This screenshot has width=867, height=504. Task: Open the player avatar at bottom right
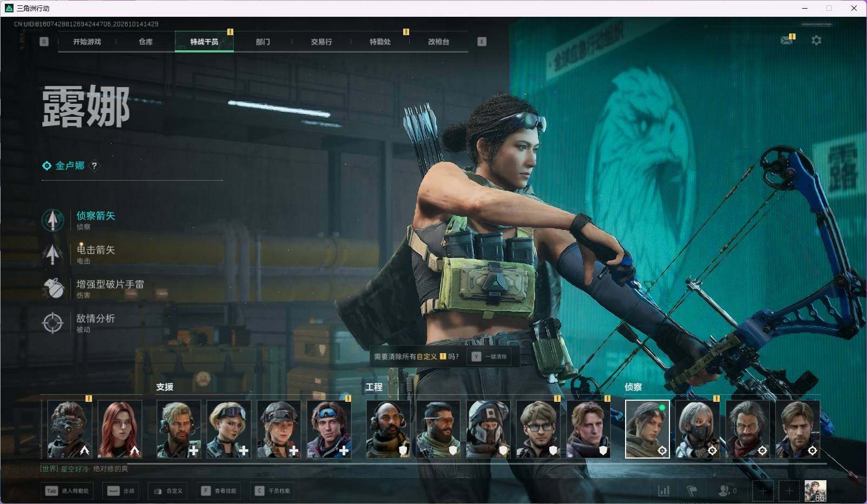815,491
